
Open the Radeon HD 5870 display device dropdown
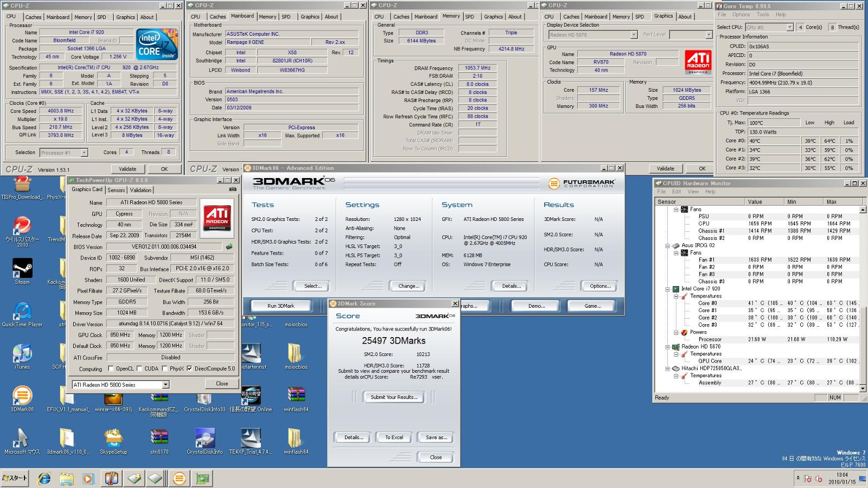[634, 35]
